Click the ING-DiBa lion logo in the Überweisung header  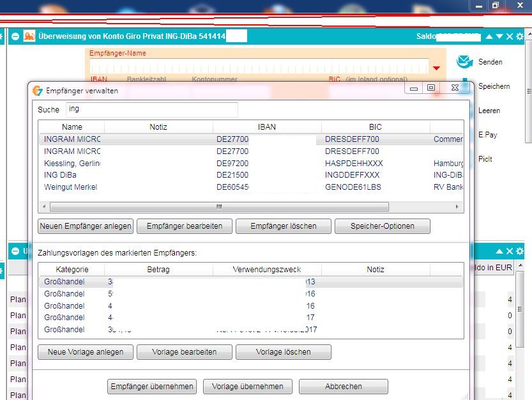click(x=29, y=36)
